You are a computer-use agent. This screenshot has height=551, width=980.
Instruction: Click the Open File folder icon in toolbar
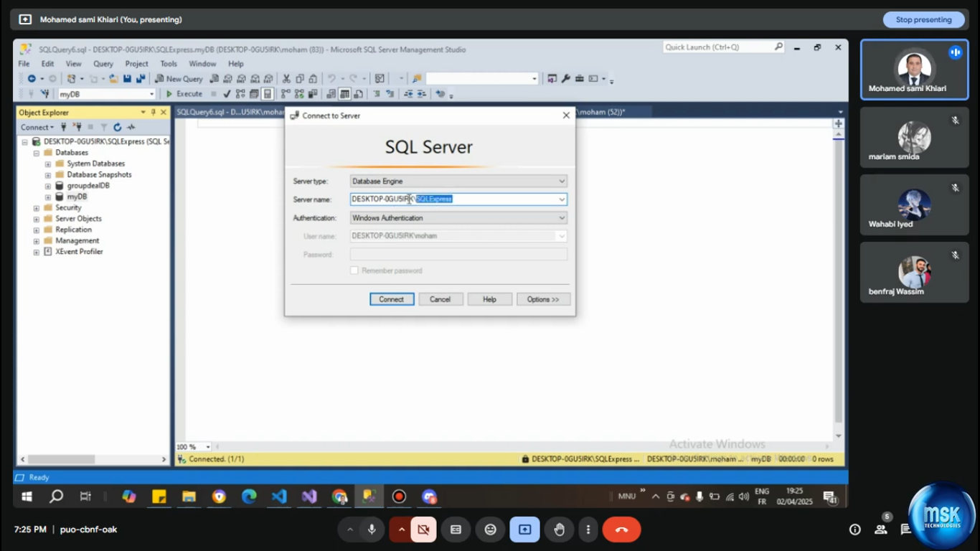tap(113, 79)
